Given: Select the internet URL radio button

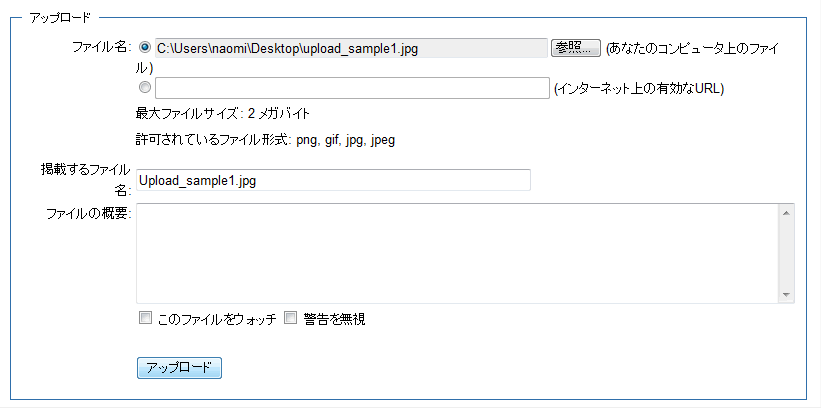Looking at the screenshot, I should (x=145, y=87).
